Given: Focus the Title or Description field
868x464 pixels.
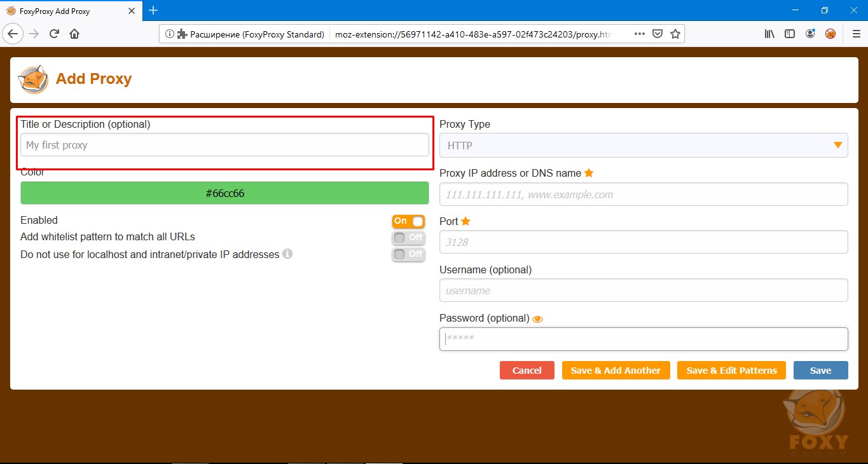Looking at the screenshot, I should click(224, 145).
